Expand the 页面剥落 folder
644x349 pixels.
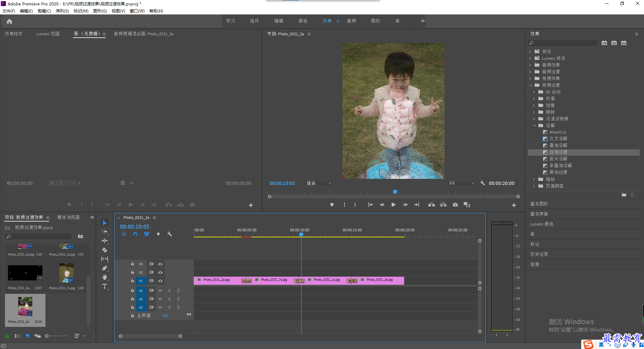click(534, 186)
